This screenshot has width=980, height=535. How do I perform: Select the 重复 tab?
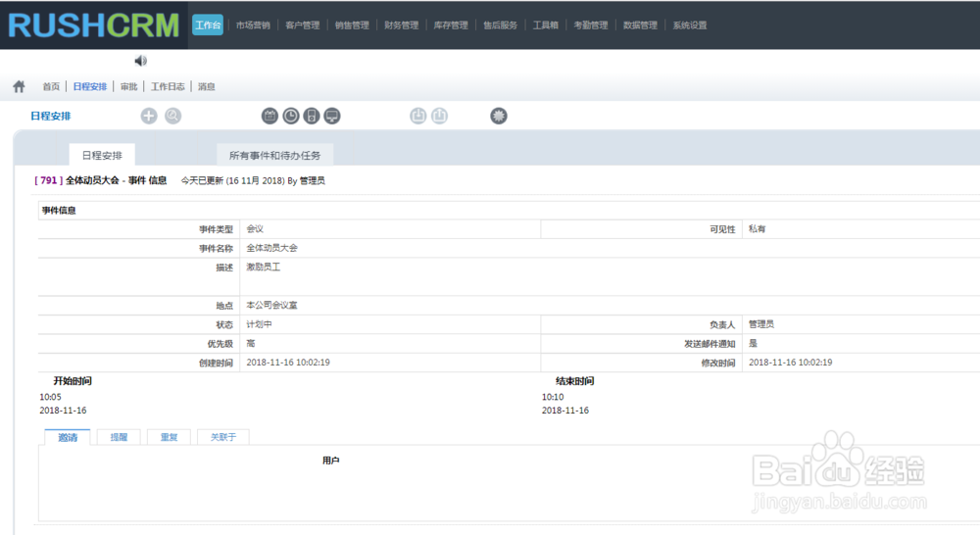[169, 437]
